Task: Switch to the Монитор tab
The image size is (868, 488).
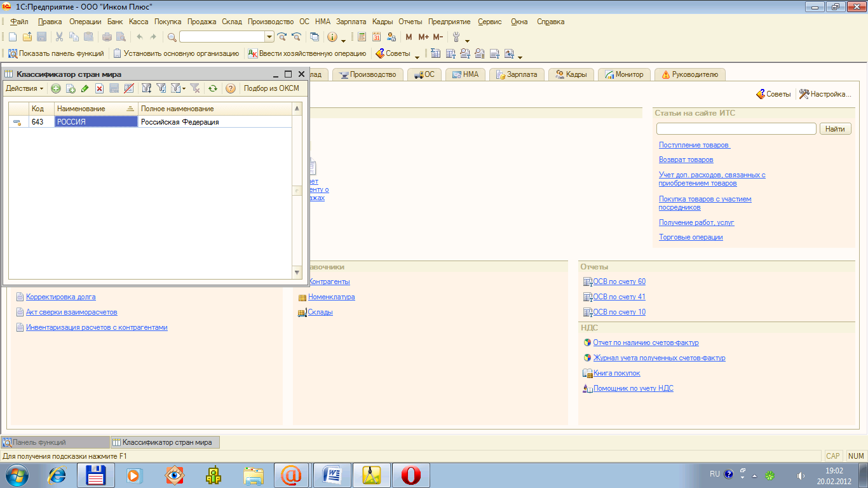Action: click(x=624, y=74)
